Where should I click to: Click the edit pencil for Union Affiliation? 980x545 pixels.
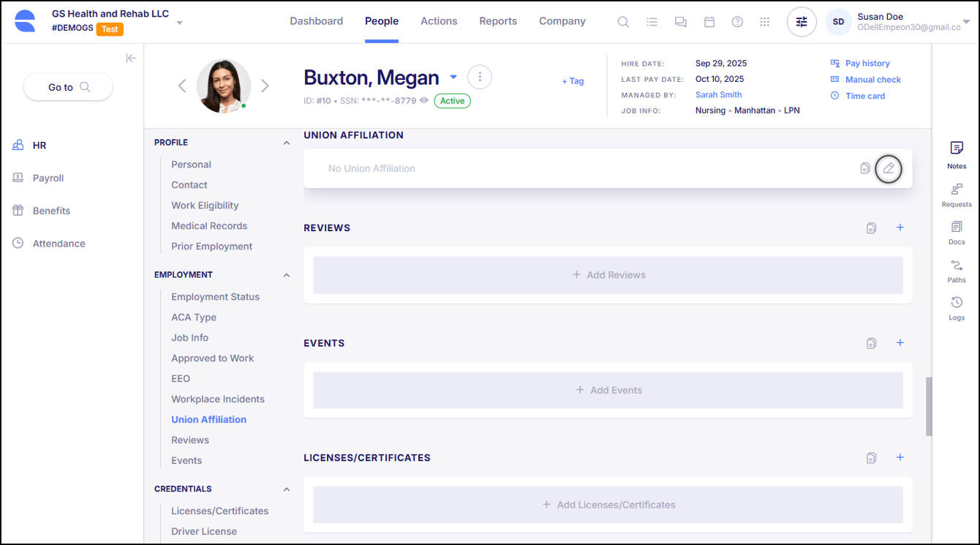pos(889,169)
